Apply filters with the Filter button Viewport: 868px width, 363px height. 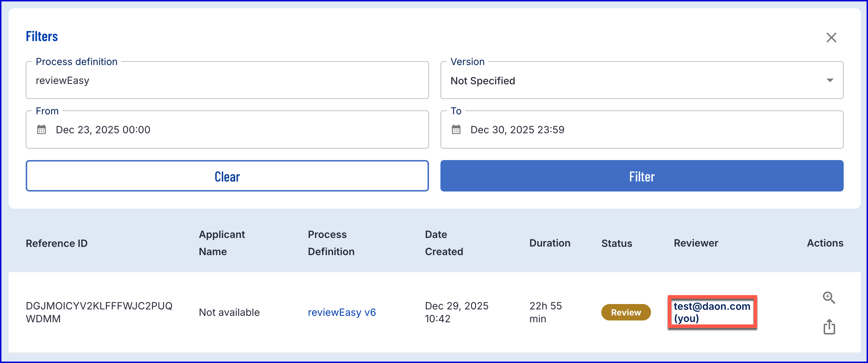(x=642, y=176)
